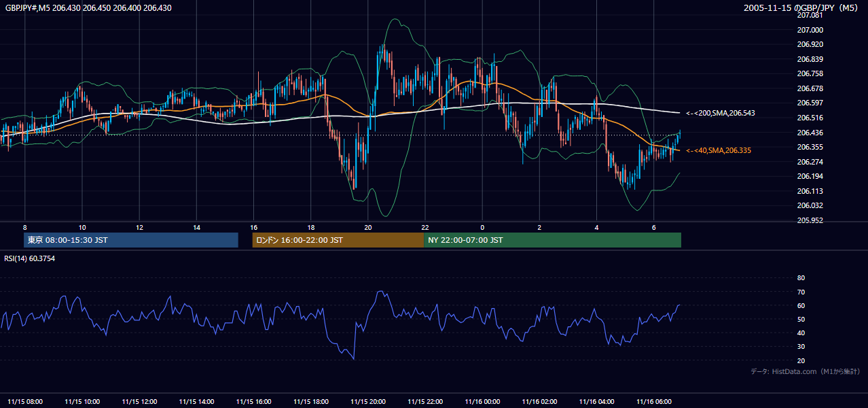This screenshot has height=408, width=868.
Task: Click the 11/15 20:00 time label
Action: [367, 401]
